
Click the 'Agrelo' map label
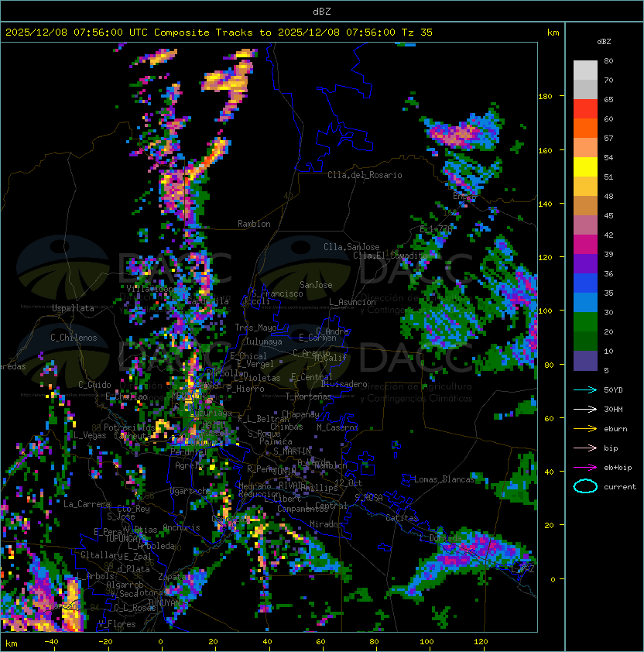(189, 465)
